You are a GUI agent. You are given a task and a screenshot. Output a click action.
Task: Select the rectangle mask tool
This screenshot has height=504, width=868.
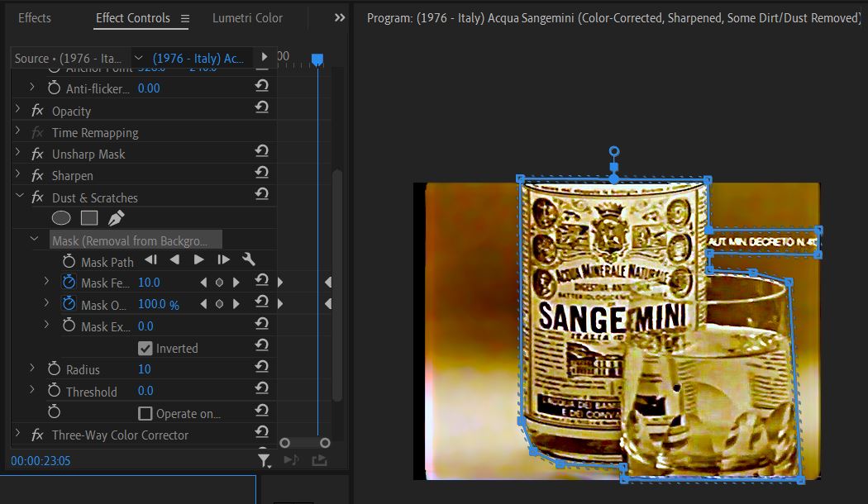coord(89,218)
